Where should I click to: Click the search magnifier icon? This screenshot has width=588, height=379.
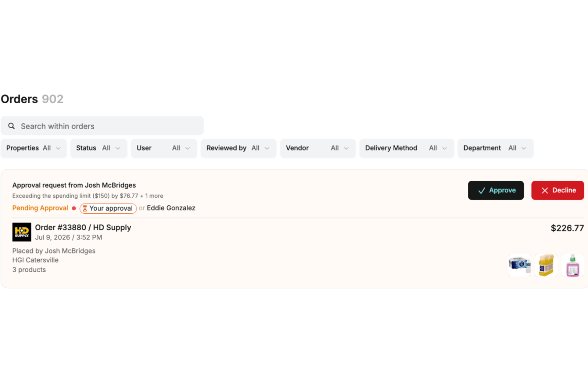[x=11, y=126]
